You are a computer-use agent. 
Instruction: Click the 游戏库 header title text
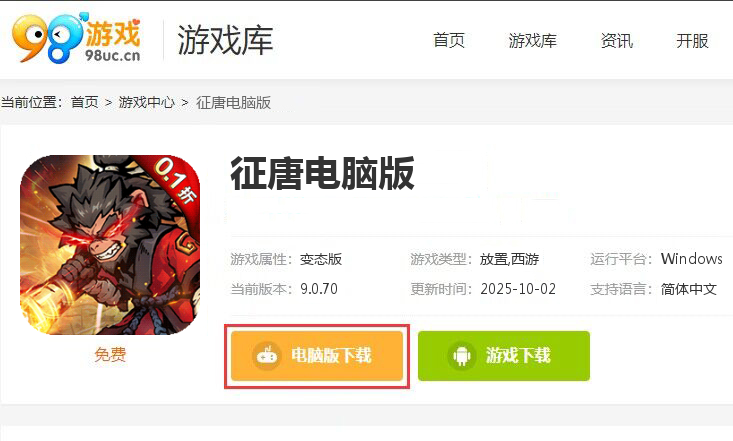[225, 40]
